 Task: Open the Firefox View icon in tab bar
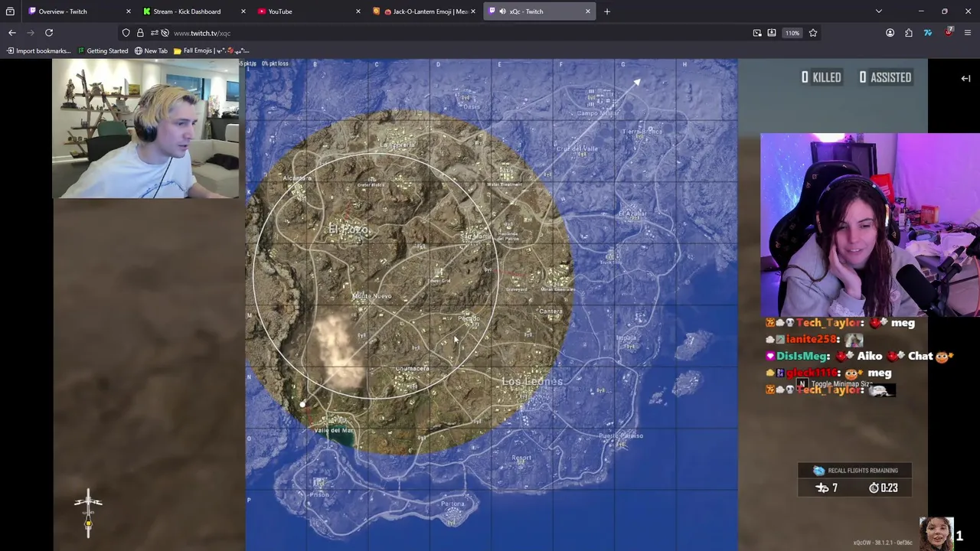pos(10,11)
